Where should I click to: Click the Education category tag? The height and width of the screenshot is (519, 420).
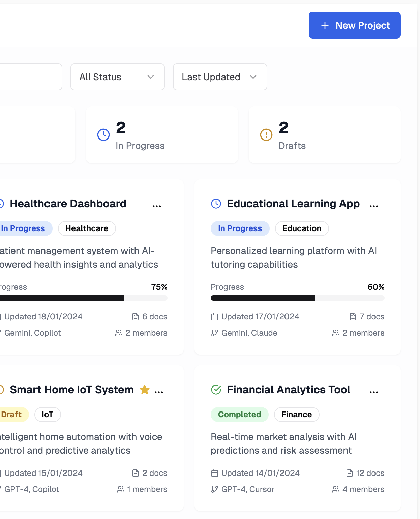[302, 228]
